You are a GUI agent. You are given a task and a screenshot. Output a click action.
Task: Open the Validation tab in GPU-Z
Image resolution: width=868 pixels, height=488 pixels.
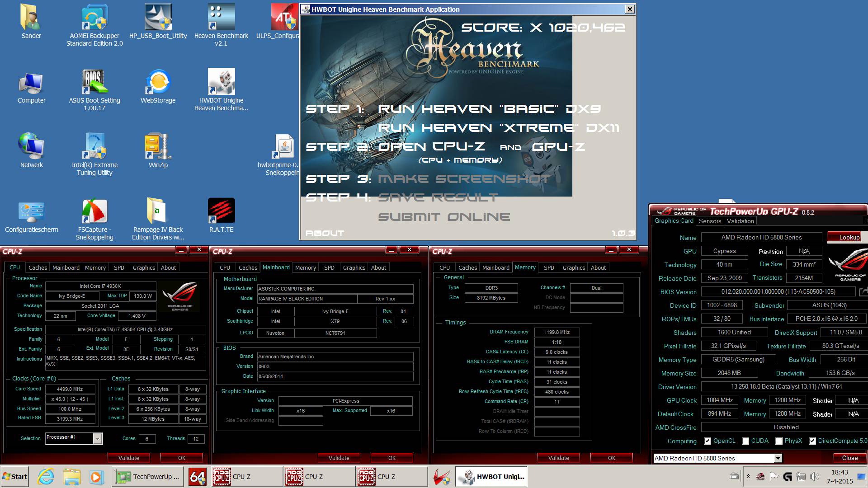pyautogui.click(x=740, y=221)
